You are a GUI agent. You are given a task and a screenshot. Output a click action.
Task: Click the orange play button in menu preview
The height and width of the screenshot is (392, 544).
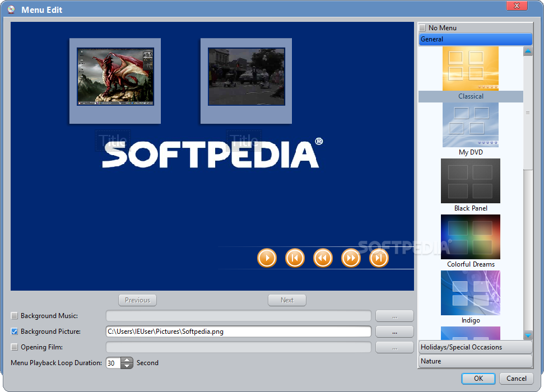click(267, 258)
